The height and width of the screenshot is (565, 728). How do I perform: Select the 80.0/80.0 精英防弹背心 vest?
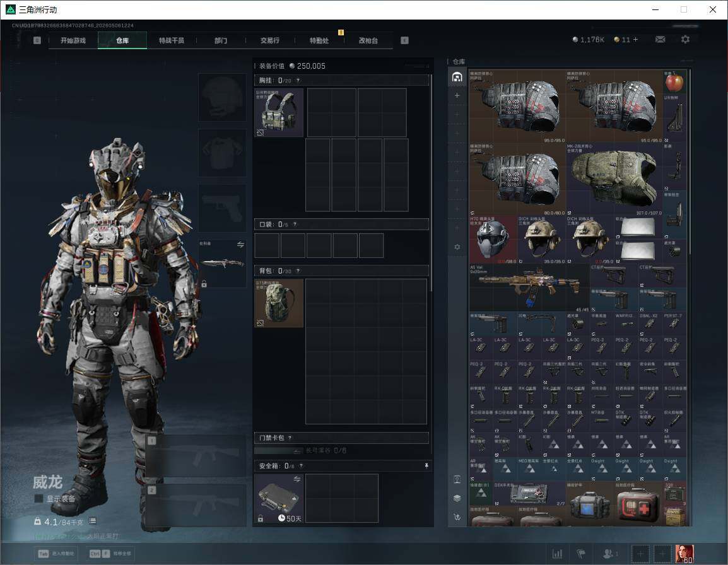point(517,178)
